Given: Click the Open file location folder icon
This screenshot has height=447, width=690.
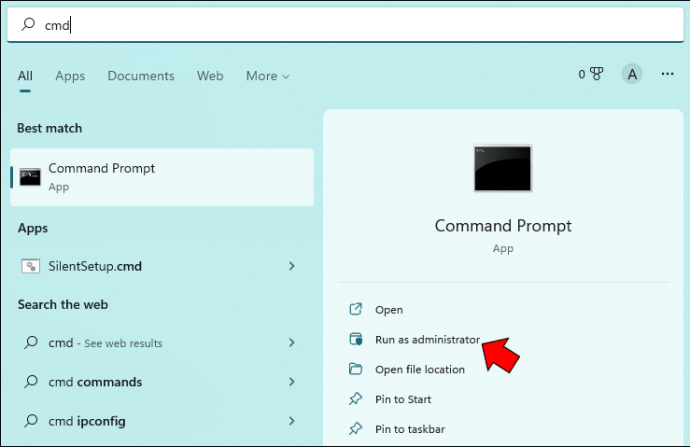Looking at the screenshot, I should click(x=356, y=369).
